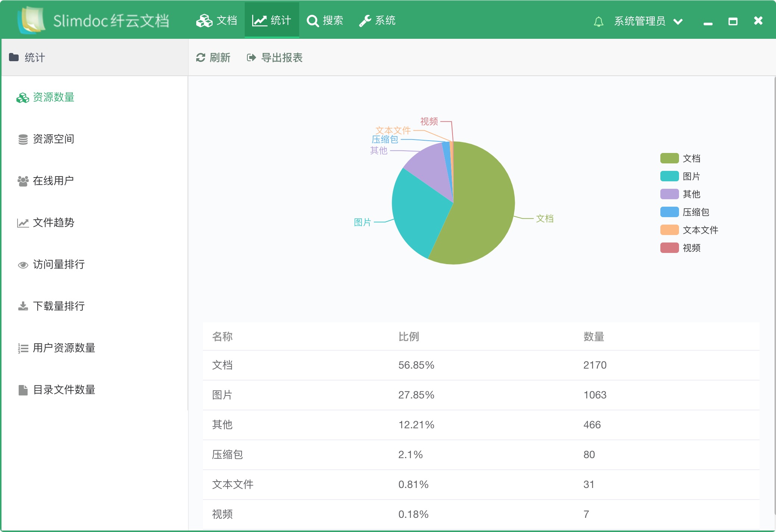Toggle the 文档 legend swatch

coord(669,158)
